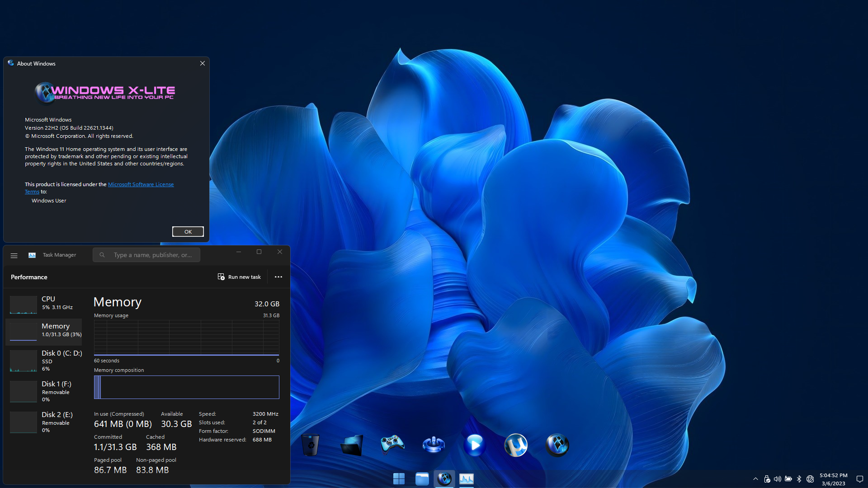868x488 pixels.
Task: Click the Available 30.3 GB value
Action: click(x=176, y=424)
